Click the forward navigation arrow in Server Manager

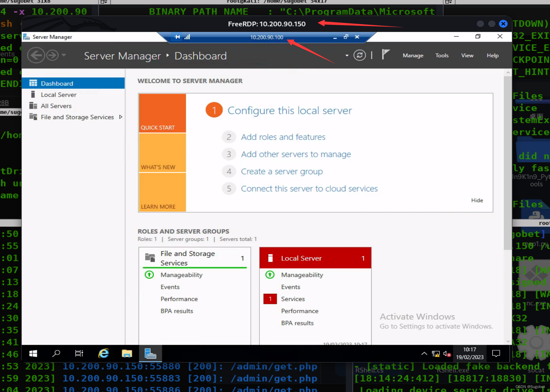[x=52, y=56]
